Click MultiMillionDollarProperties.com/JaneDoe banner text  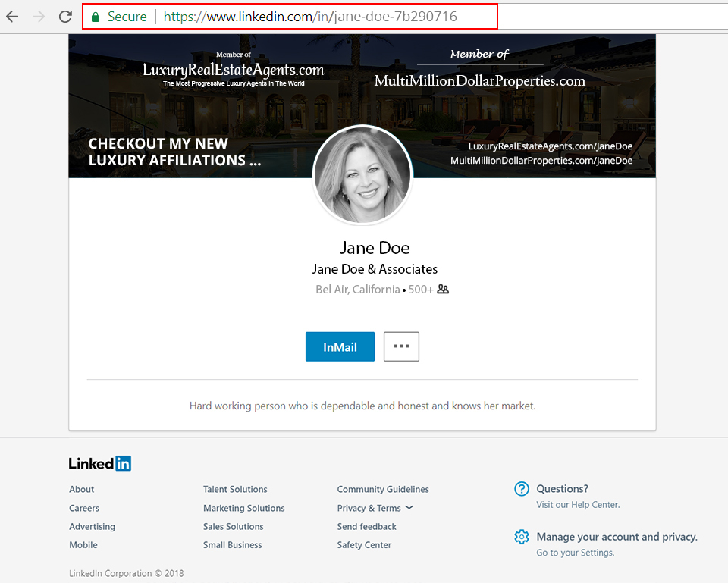[541, 161]
